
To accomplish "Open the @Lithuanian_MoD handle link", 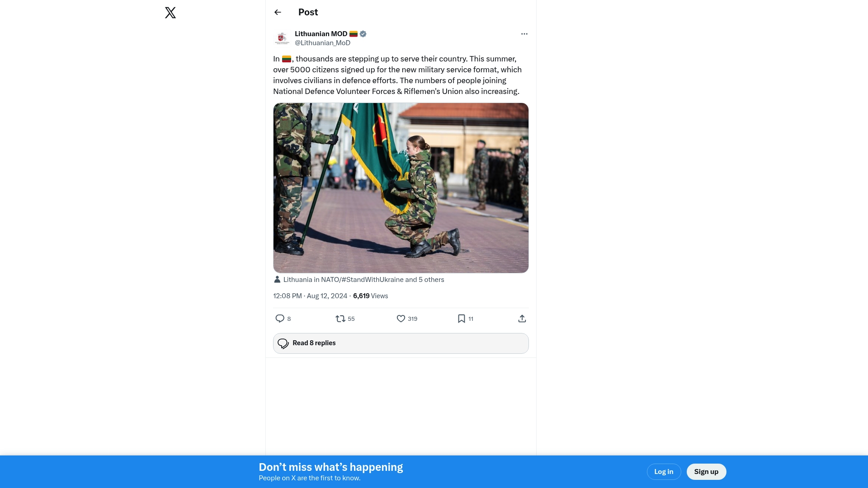I will point(322,43).
